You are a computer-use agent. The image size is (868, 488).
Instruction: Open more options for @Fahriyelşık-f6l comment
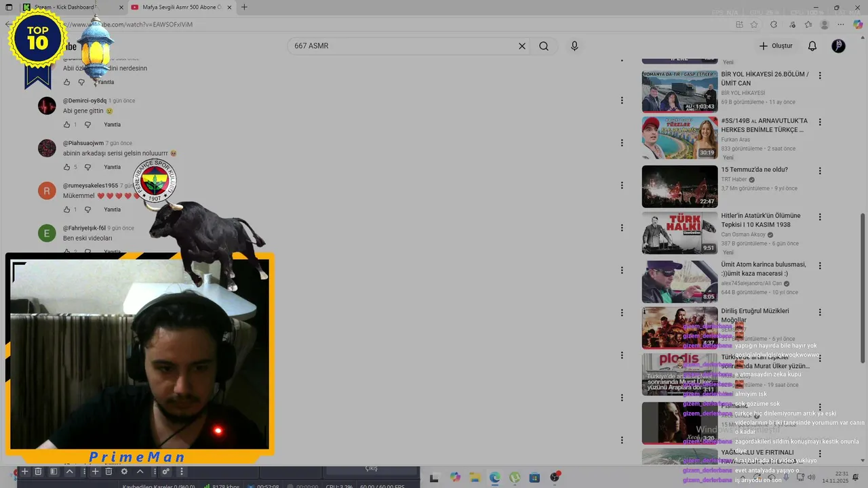(622, 228)
